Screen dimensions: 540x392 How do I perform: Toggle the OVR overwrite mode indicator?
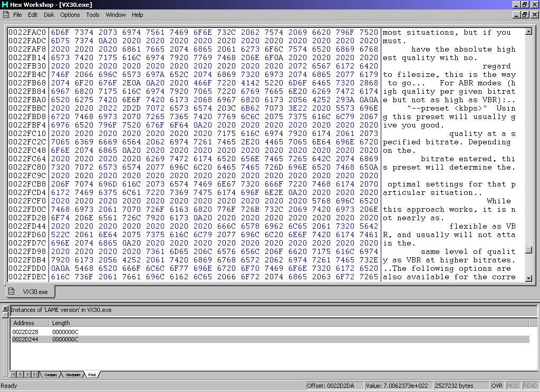point(497,386)
